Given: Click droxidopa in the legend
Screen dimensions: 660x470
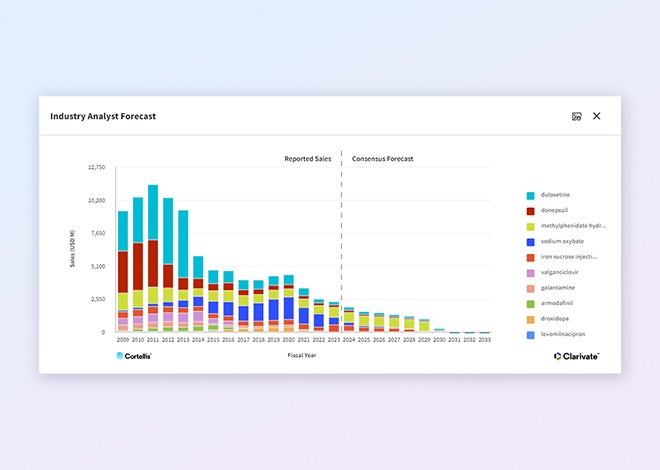Looking at the screenshot, I should pos(555,319).
